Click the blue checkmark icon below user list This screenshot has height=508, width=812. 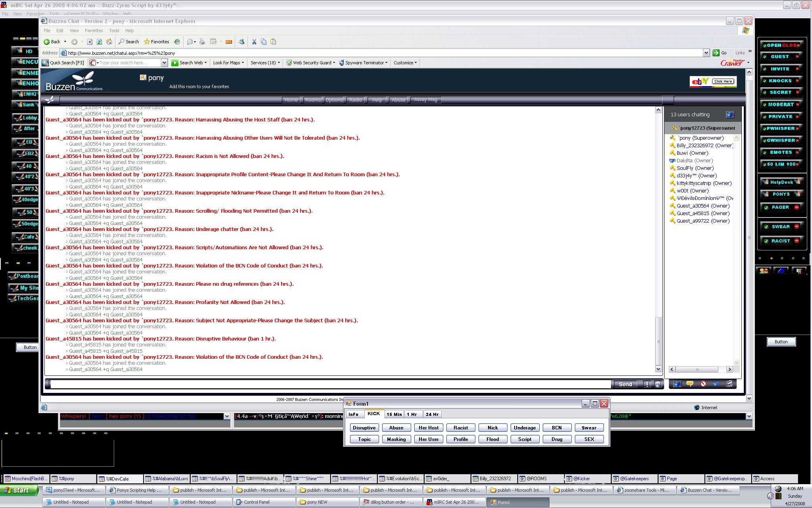(716, 384)
